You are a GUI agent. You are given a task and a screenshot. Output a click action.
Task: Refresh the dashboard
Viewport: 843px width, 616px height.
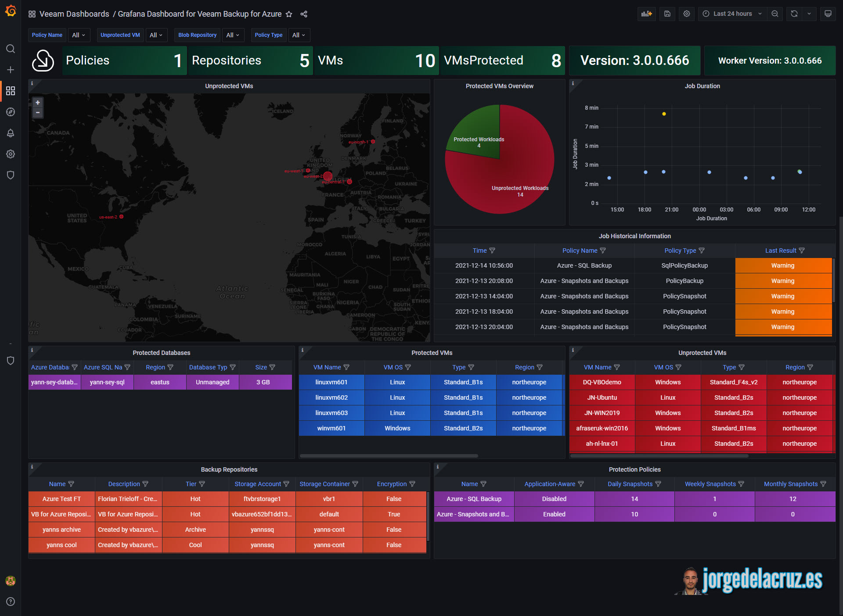coord(794,14)
